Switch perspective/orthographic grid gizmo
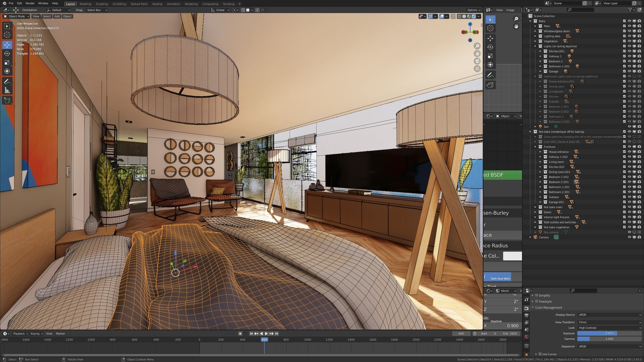 pos(477,69)
